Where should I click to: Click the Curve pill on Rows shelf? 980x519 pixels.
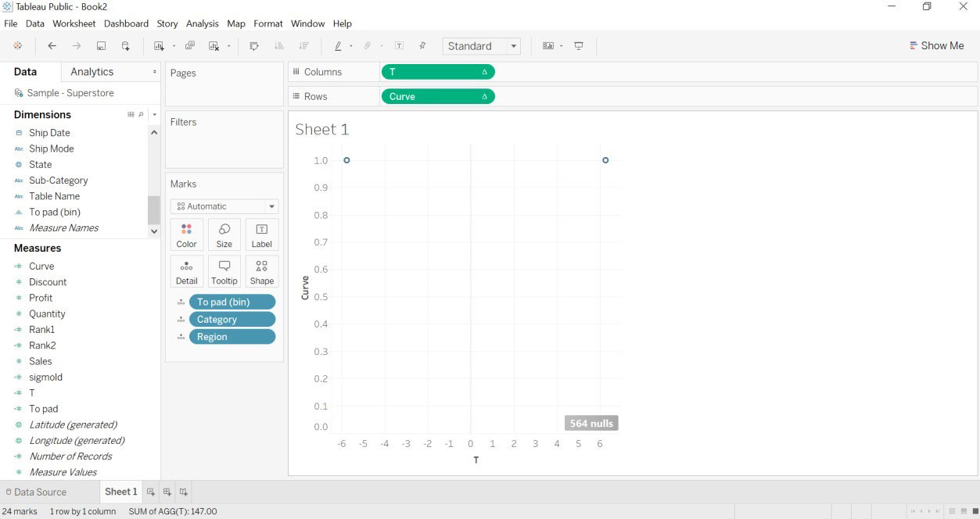(x=438, y=97)
